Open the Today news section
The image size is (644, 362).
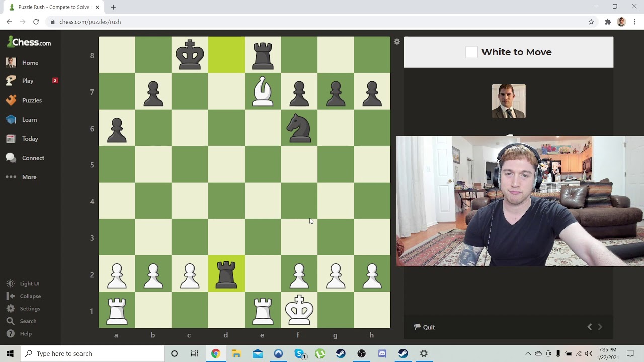click(30, 139)
